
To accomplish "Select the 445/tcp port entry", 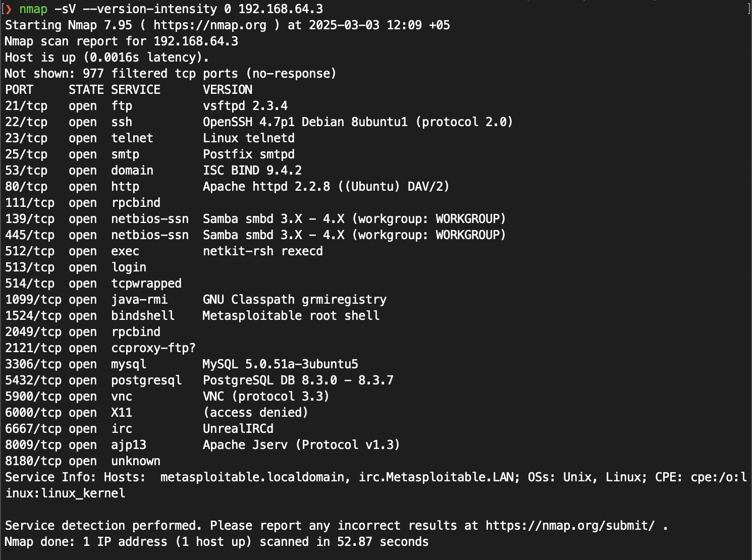I will [x=30, y=235].
